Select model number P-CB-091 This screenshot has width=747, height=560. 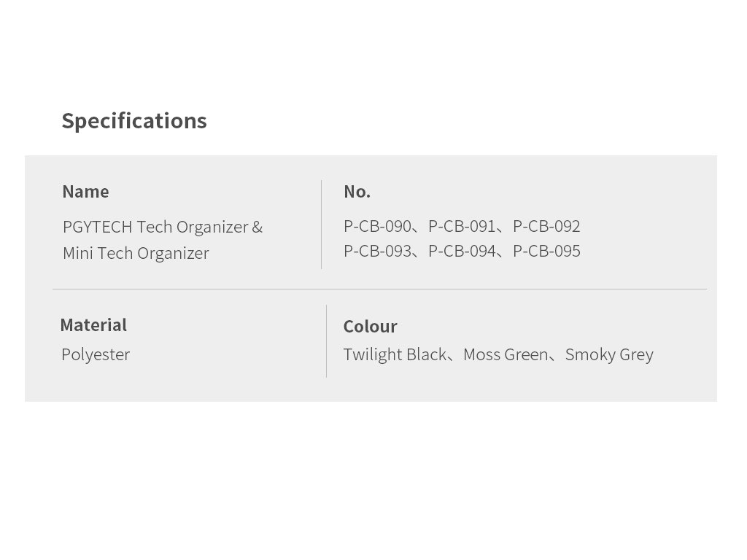(462, 226)
